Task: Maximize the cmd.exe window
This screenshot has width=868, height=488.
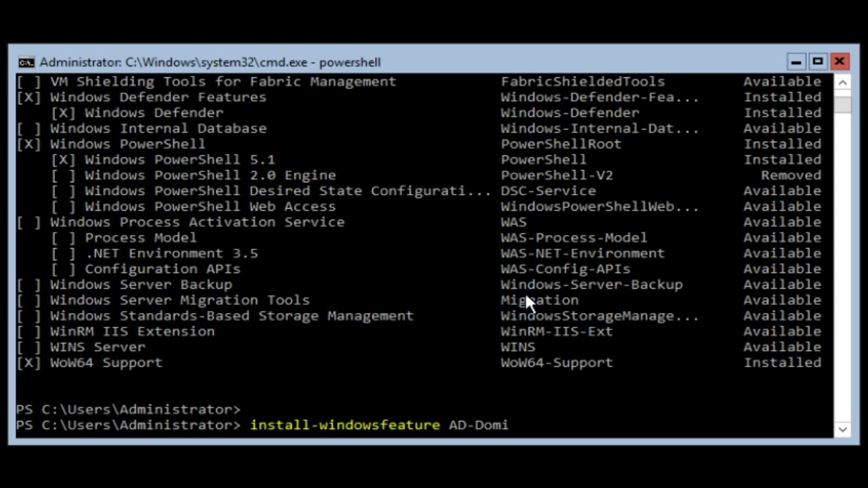Action: point(818,62)
